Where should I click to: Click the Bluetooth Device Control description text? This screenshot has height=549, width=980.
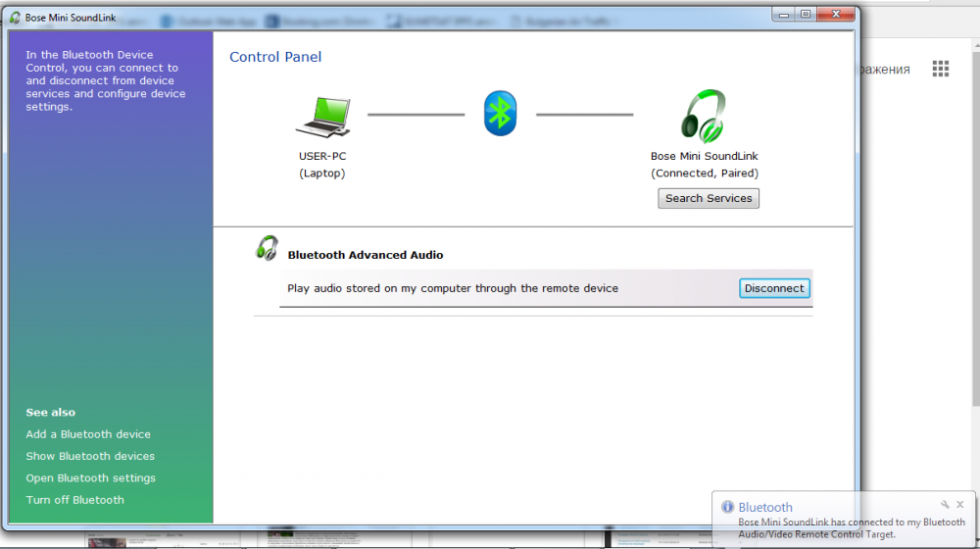point(105,80)
